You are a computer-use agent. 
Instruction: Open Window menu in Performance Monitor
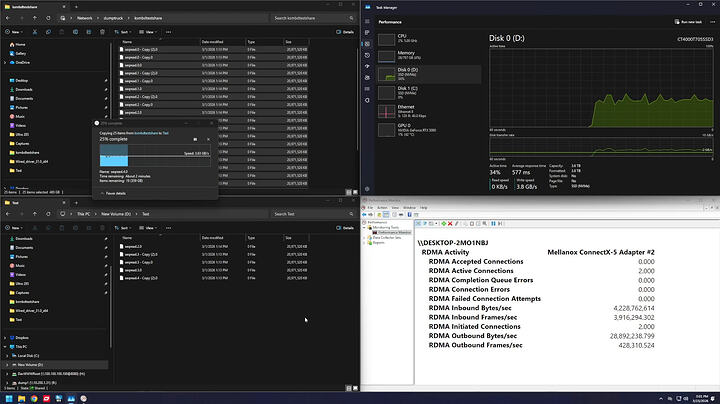(409, 208)
